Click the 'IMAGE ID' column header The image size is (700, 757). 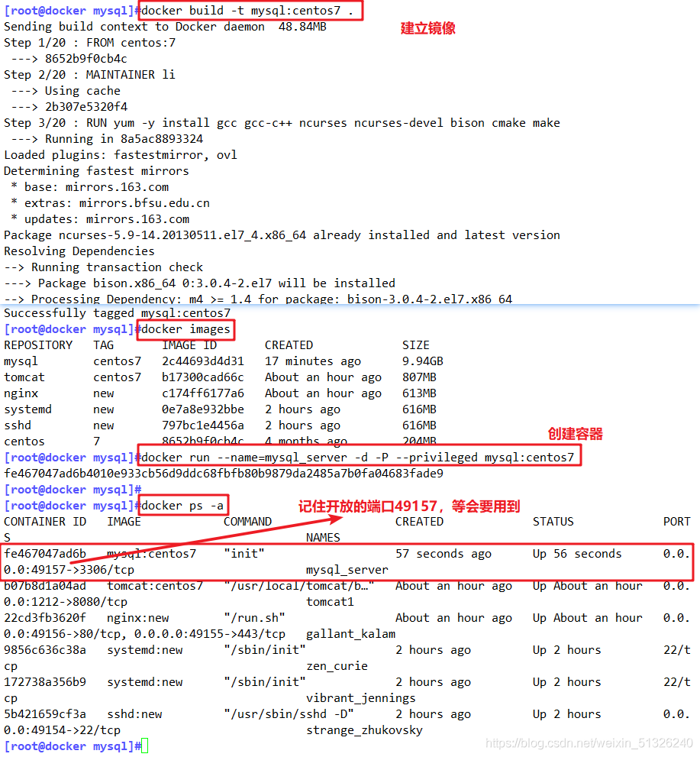coord(189,345)
